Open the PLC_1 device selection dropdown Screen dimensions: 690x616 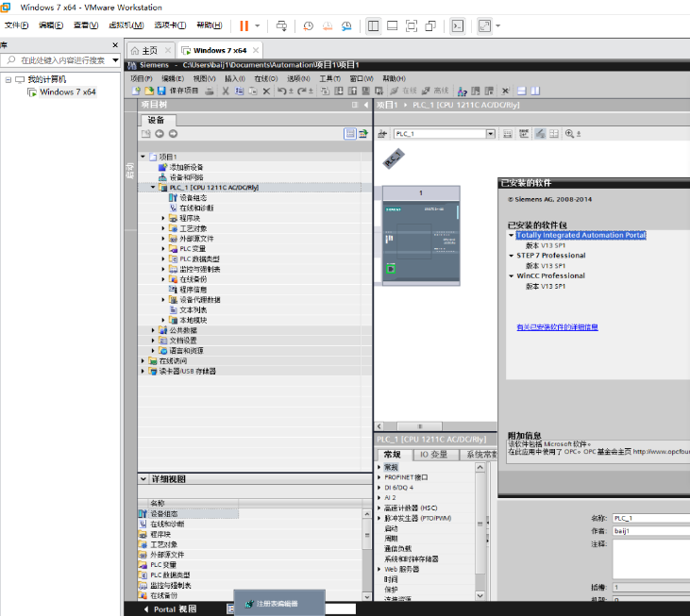[x=491, y=134]
